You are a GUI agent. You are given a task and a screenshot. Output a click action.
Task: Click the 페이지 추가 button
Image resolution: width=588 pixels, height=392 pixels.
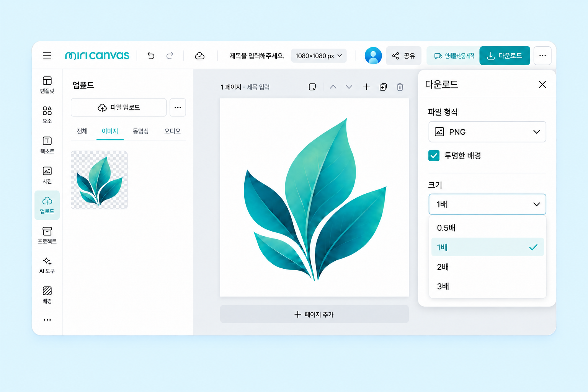pyautogui.click(x=314, y=314)
